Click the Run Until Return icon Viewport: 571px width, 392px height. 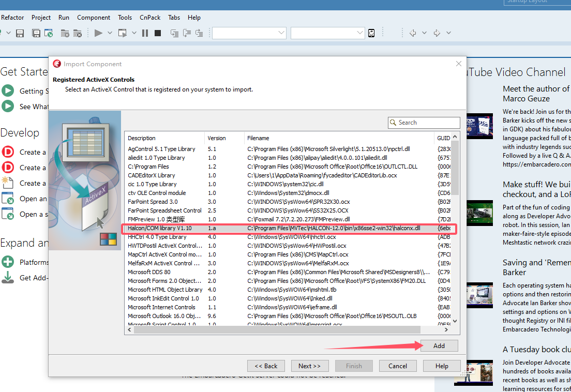click(x=199, y=33)
